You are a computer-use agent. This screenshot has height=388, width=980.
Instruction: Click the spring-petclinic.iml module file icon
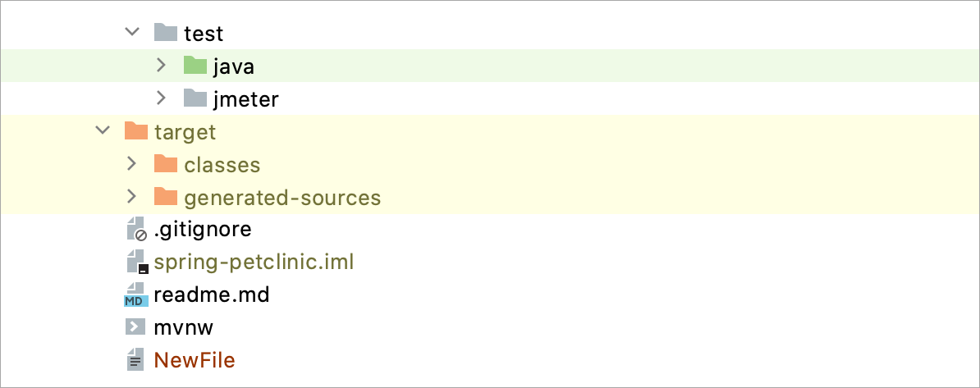coord(136,262)
